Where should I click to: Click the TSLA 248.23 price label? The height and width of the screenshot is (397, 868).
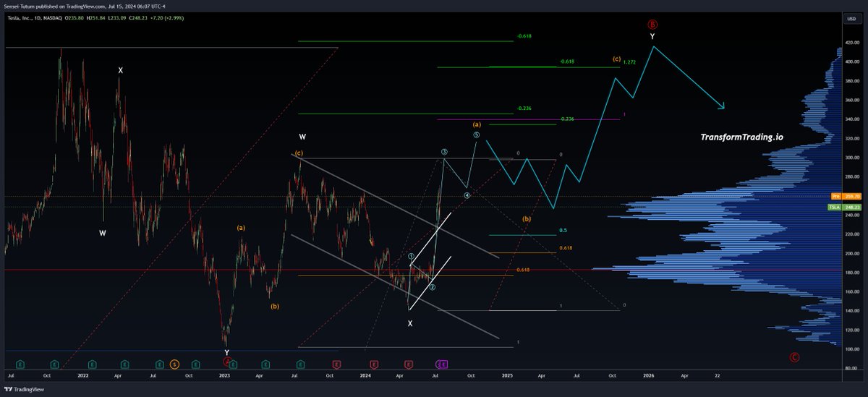[845, 207]
